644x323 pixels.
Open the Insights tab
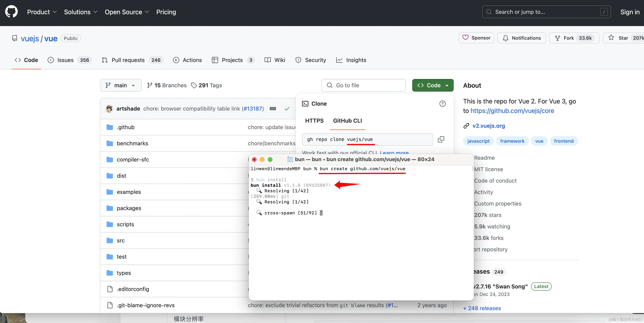351,60
